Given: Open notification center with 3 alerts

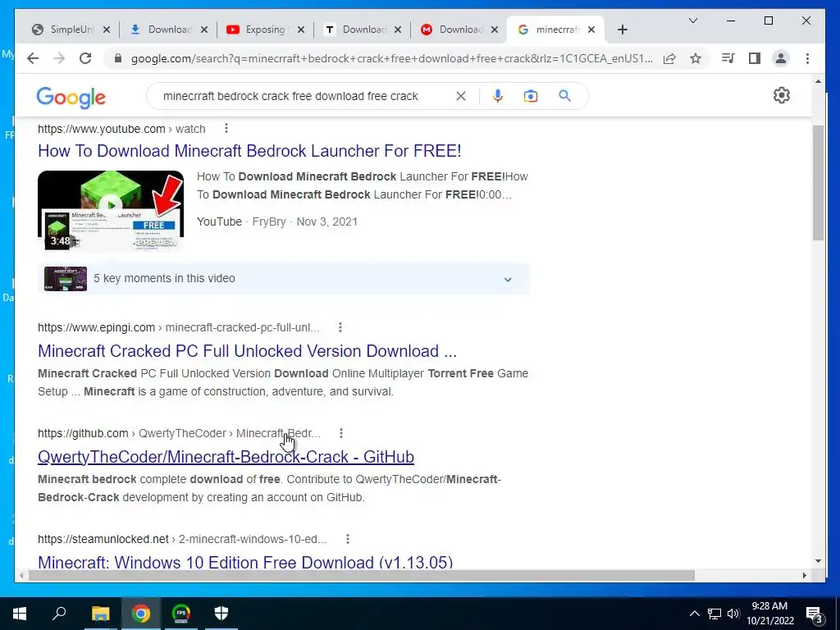Looking at the screenshot, I should click(x=814, y=614).
